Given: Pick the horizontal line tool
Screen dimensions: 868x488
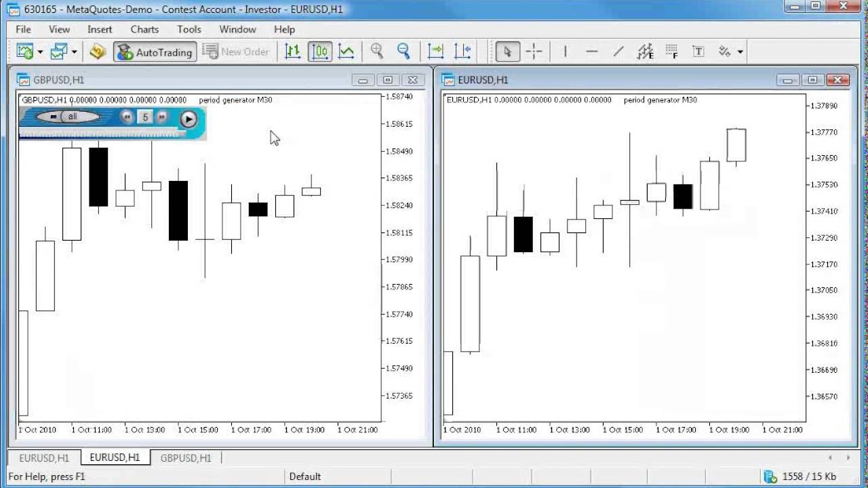Looking at the screenshot, I should [591, 52].
